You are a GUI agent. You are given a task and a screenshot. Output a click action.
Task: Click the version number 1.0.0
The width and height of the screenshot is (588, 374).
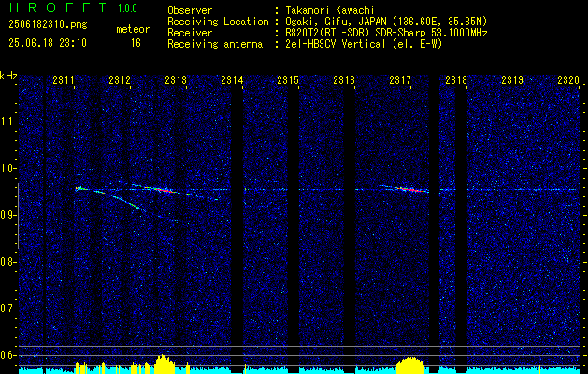click(127, 7)
